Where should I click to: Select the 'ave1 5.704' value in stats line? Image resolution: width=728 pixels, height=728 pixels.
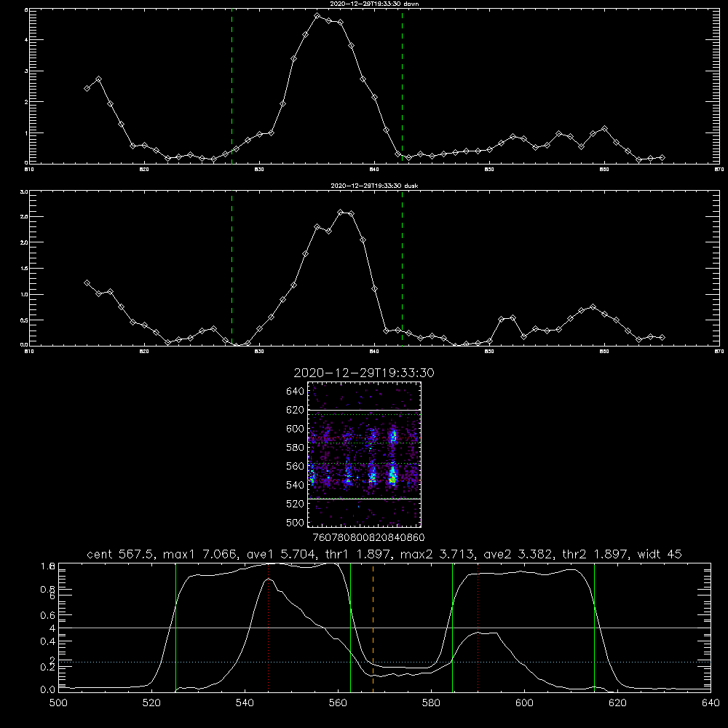pos(281,554)
